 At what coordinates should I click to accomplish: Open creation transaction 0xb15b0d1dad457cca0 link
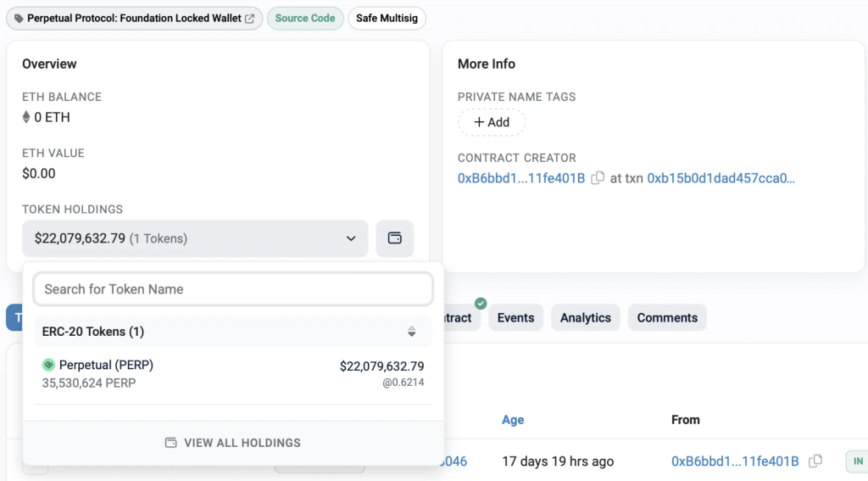tap(721, 178)
